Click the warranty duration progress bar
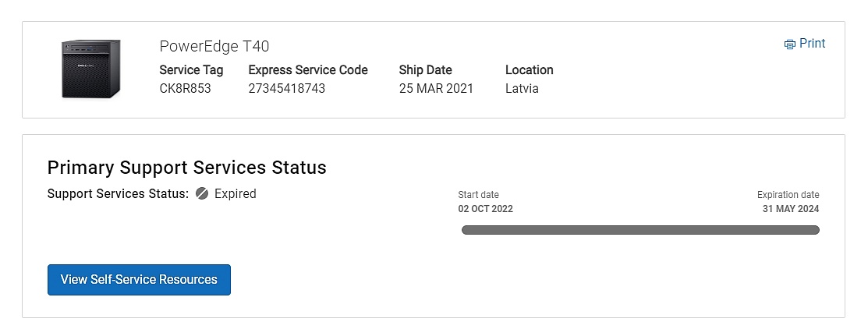 click(640, 230)
